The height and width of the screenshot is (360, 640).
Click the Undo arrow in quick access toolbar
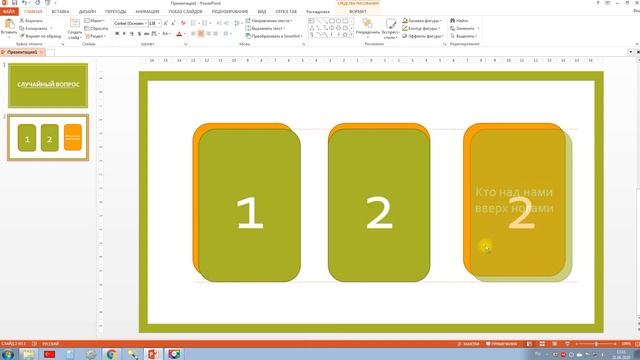[24, 3]
